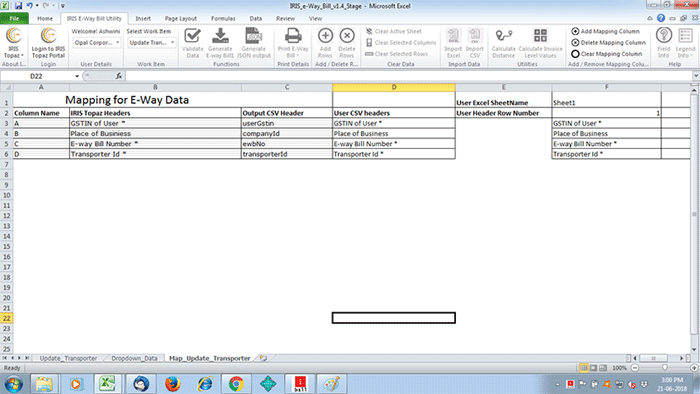Click the zoom out minus button
The height and width of the screenshot is (394, 700).
click(635, 368)
